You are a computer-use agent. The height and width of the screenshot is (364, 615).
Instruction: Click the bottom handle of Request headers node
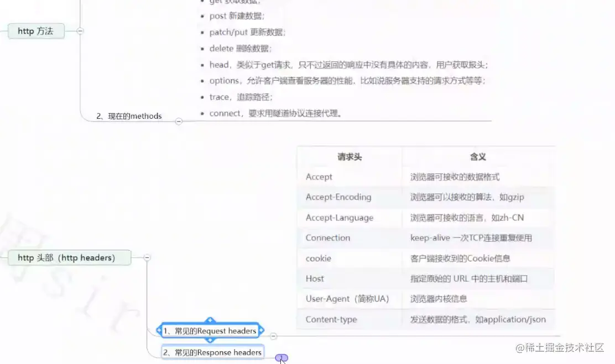click(210, 340)
